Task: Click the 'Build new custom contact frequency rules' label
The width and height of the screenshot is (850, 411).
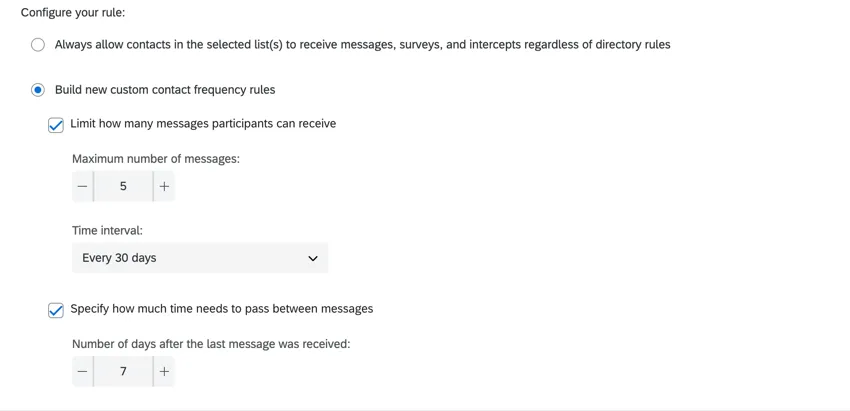Action: coord(165,89)
